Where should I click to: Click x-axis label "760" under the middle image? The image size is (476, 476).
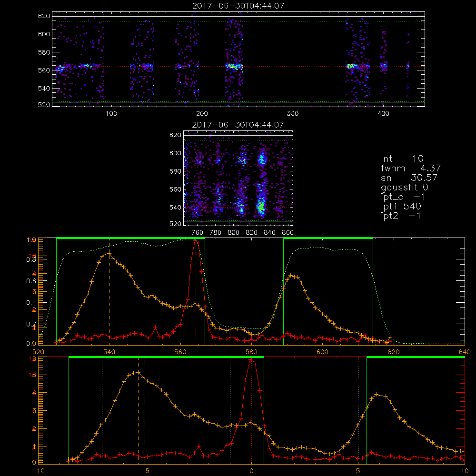[x=198, y=233]
